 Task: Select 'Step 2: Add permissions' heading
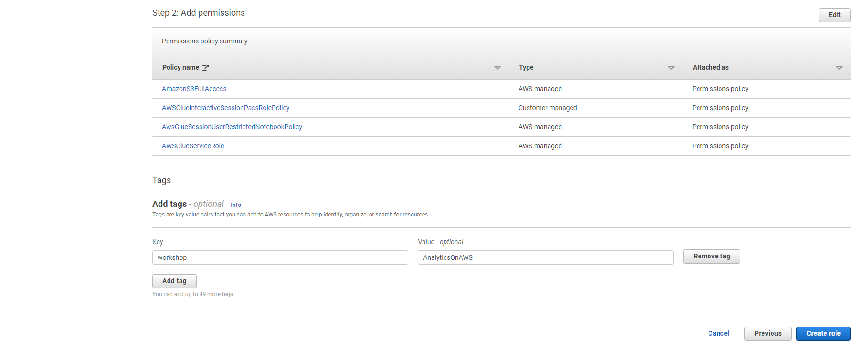click(x=199, y=13)
